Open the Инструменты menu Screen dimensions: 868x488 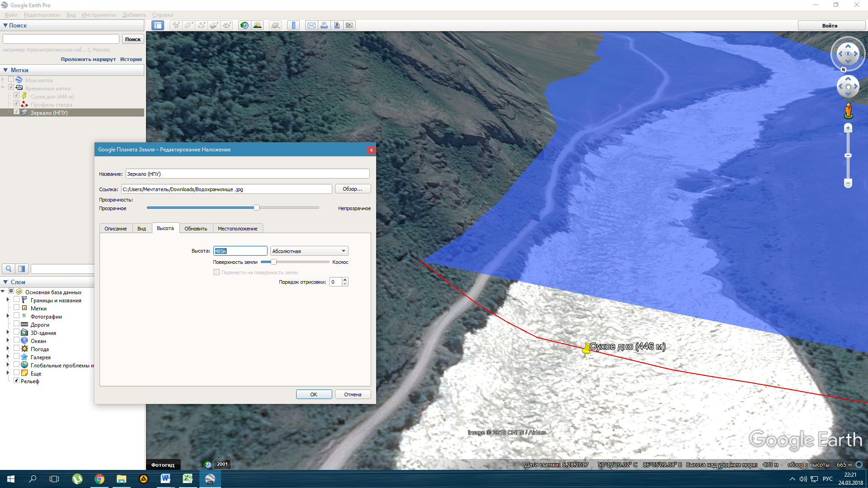coord(99,15)
